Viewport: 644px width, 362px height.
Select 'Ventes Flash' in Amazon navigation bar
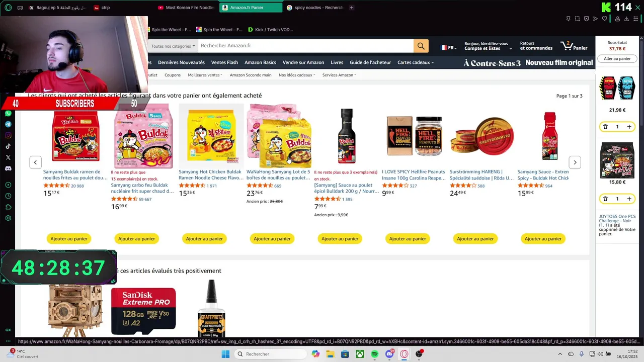click(224, 62)
